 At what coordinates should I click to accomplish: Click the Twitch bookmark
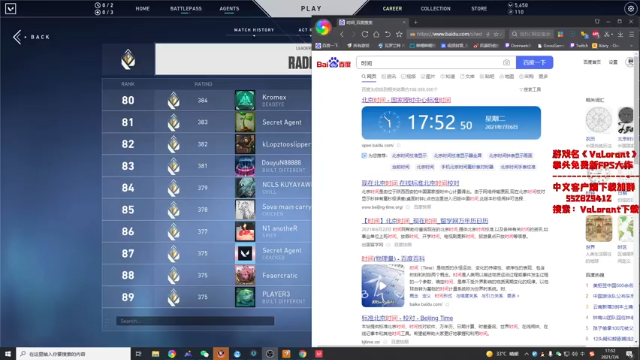point(579,46)
